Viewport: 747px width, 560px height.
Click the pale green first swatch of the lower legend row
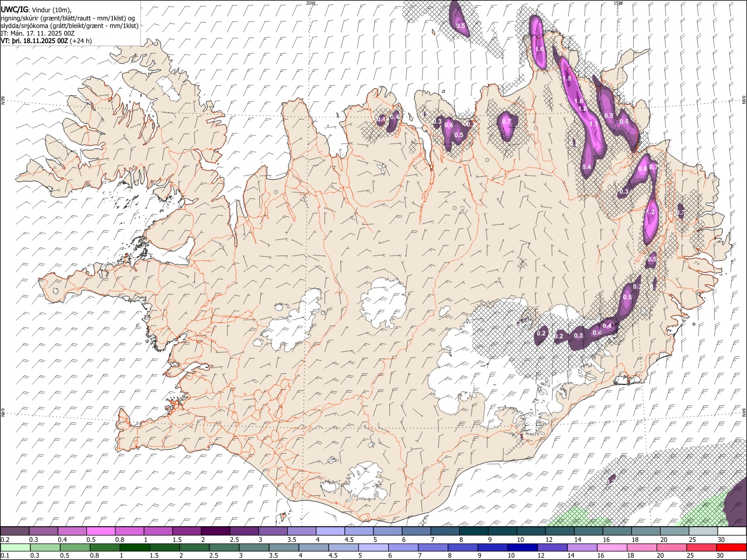click(x=15, y=547)
